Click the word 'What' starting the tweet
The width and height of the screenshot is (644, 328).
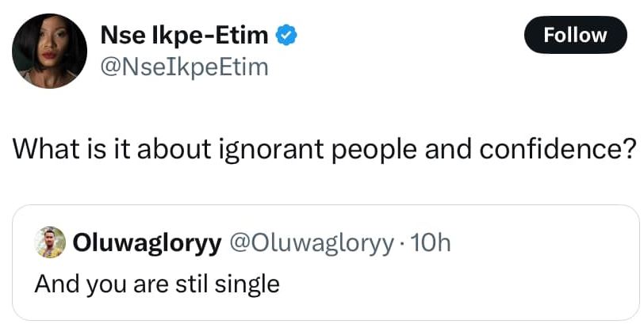[51, 149]
